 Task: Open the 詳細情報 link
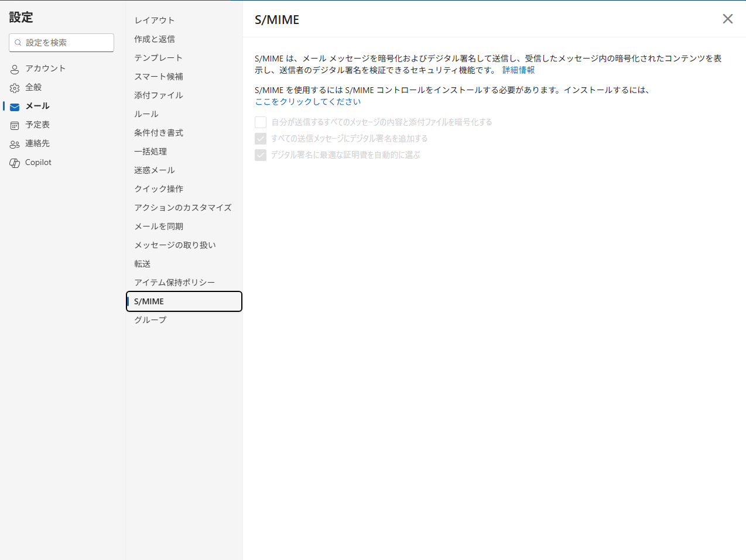518,70
